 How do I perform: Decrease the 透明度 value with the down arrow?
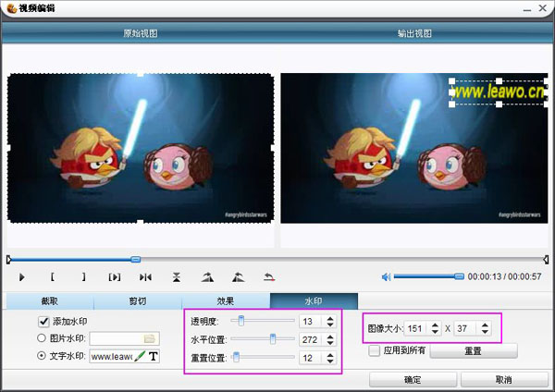(330, 325)
